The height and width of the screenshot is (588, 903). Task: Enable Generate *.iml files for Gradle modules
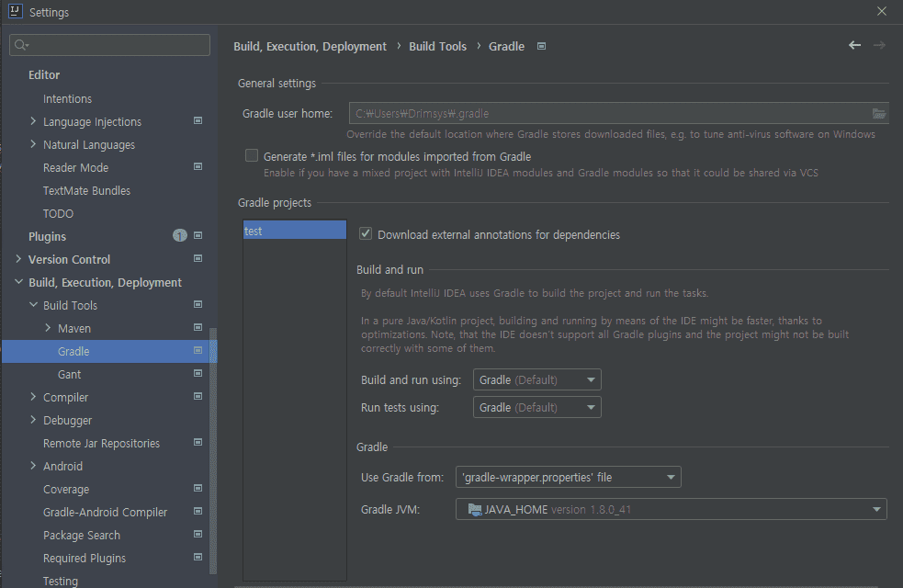point(252,156)
